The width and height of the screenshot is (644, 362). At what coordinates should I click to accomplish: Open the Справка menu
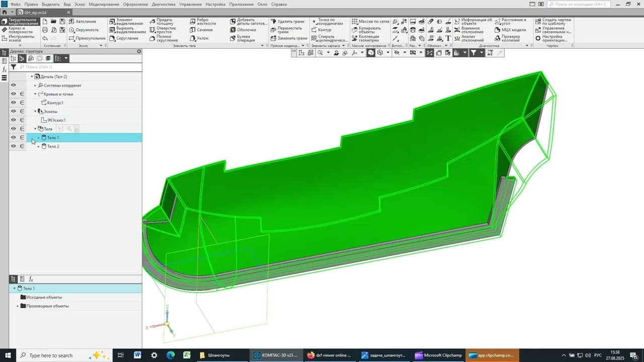(279, 4)
